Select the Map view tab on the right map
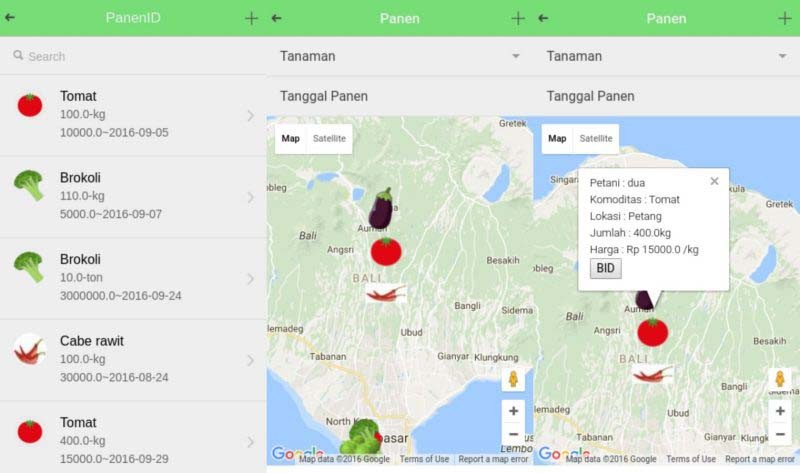Screen dimensions: 800x473 pos(557,139)
